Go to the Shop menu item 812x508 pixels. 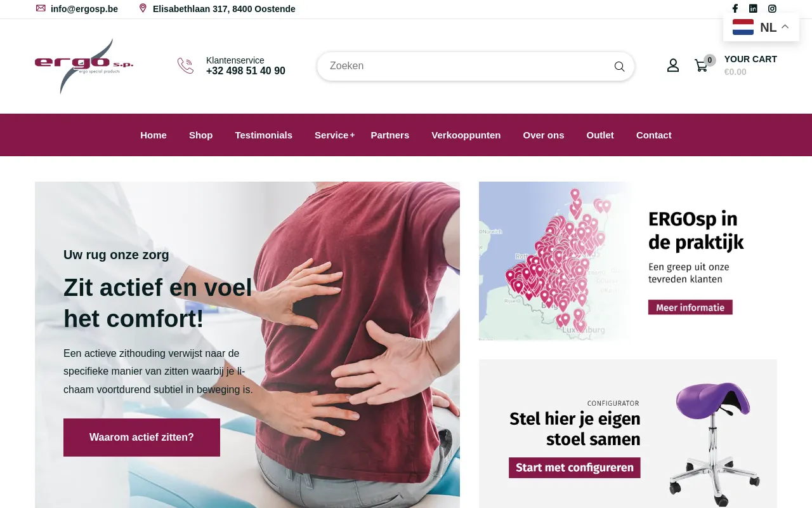click(x=200, y=135)
